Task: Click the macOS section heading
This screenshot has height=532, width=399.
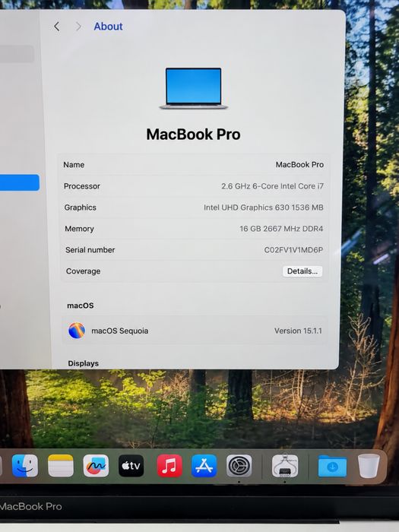Action: point(80,306)
